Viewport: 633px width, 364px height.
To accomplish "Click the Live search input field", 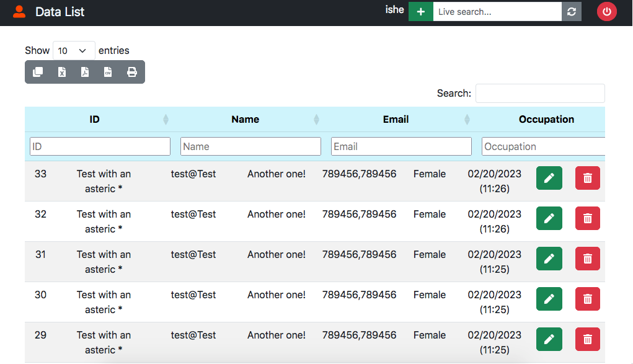I will click(497, 12).
